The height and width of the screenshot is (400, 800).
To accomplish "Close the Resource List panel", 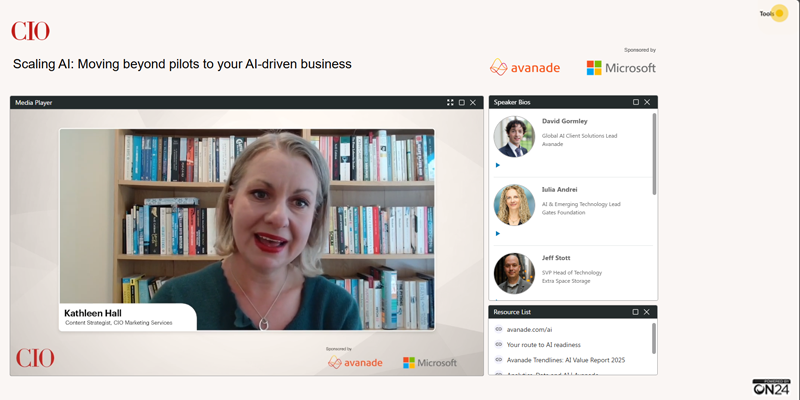I will pos(647,312).
